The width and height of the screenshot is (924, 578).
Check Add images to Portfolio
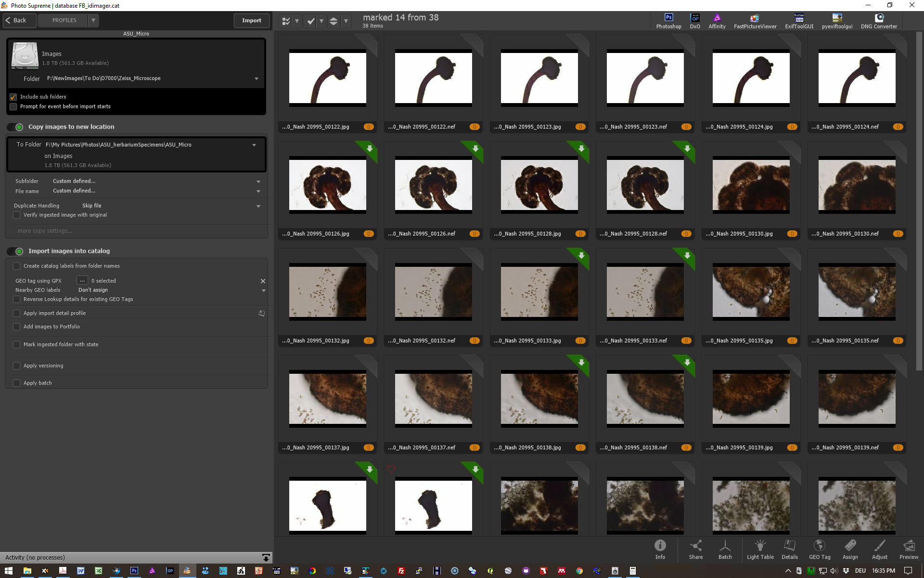[16, 327]
